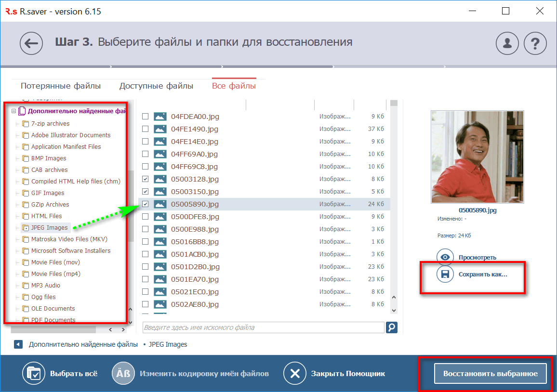Screen dimensions: 557x392
Task: Check the box for 04FDEA00.jpg
Action: click(x=145, y=117)
